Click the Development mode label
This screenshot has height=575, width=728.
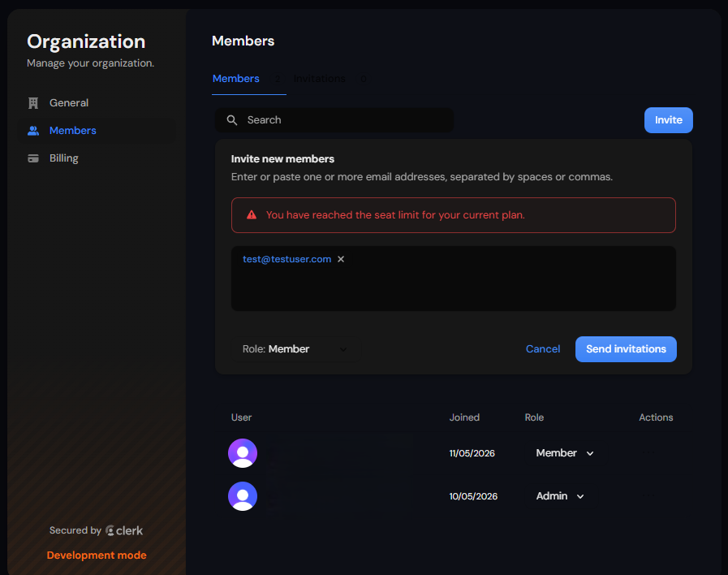(x=97, y=556)
